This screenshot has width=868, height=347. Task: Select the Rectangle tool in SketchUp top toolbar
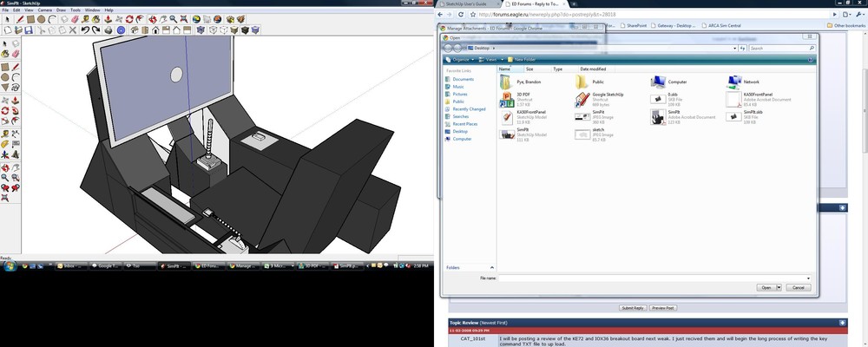click(x=31, y=19)
